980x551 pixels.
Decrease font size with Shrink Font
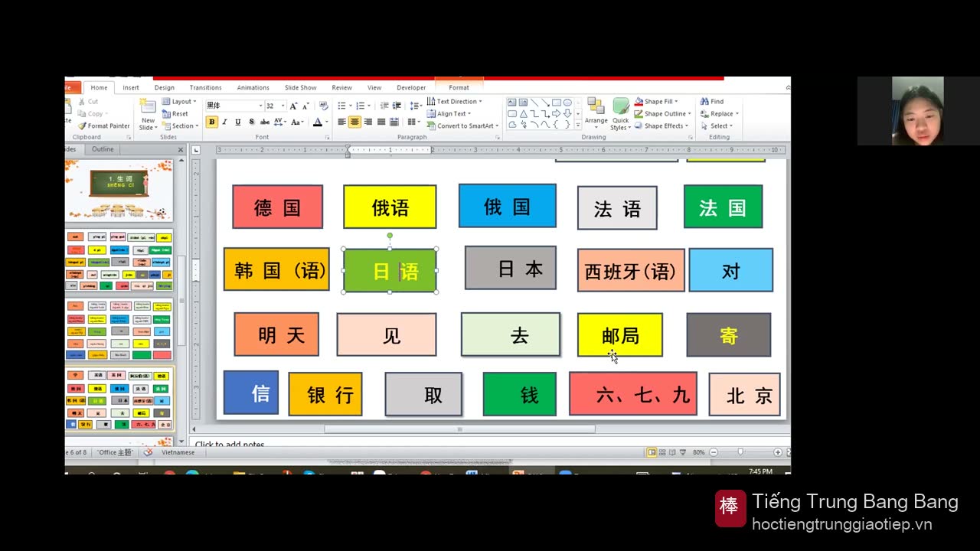pos(305,106)
